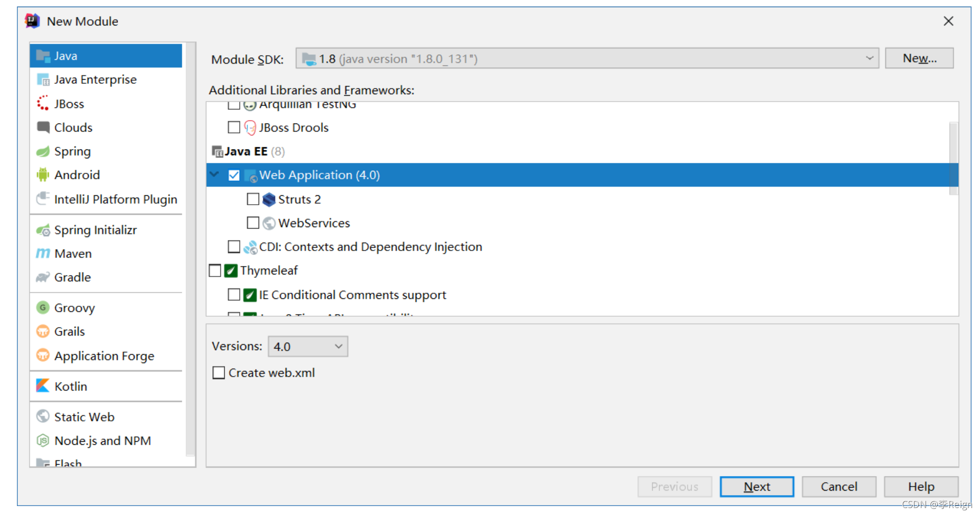Select the Android robot icon

coord(43,175)
